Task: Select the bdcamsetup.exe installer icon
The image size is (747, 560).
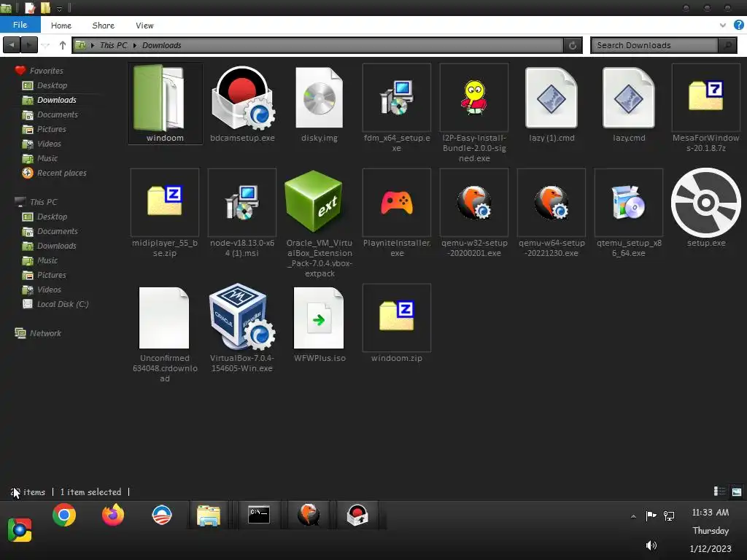Action: click(242, 98)
